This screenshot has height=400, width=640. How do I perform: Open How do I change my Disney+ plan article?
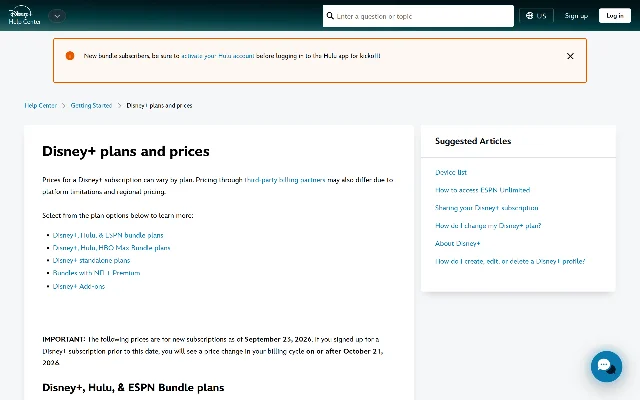[x=488, y=225]
